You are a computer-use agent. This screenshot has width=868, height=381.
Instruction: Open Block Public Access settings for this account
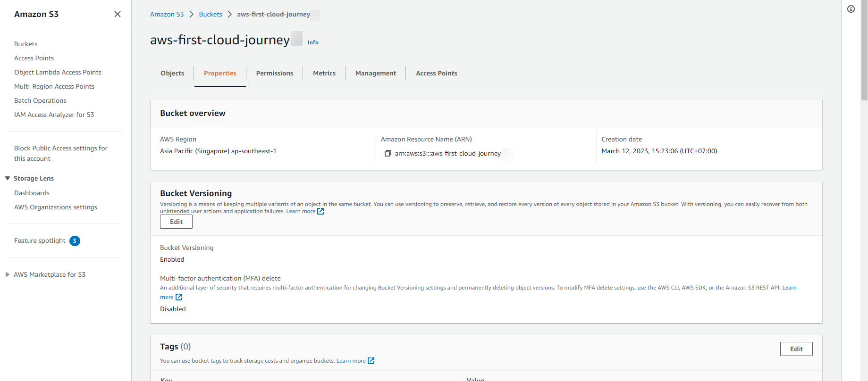point(61,153)
